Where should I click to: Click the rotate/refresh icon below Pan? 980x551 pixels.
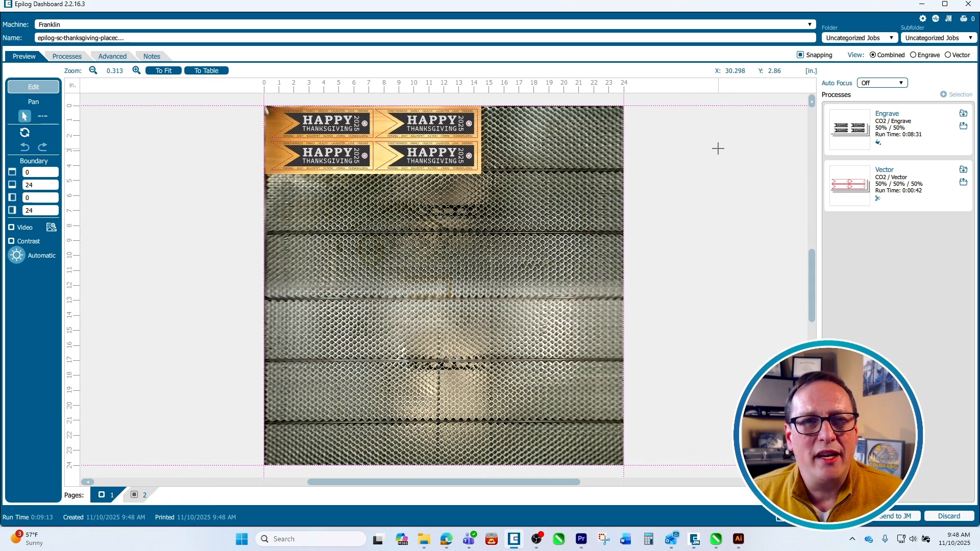(24, 132)
